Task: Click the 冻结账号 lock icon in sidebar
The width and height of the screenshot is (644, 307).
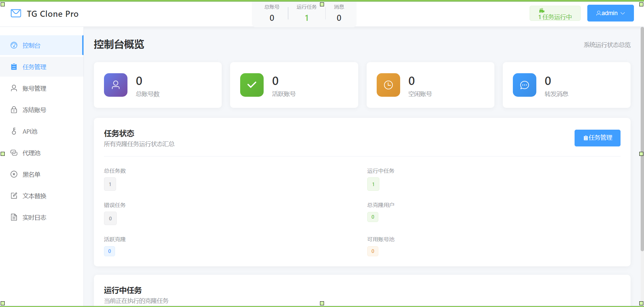Action: point(14,110)
